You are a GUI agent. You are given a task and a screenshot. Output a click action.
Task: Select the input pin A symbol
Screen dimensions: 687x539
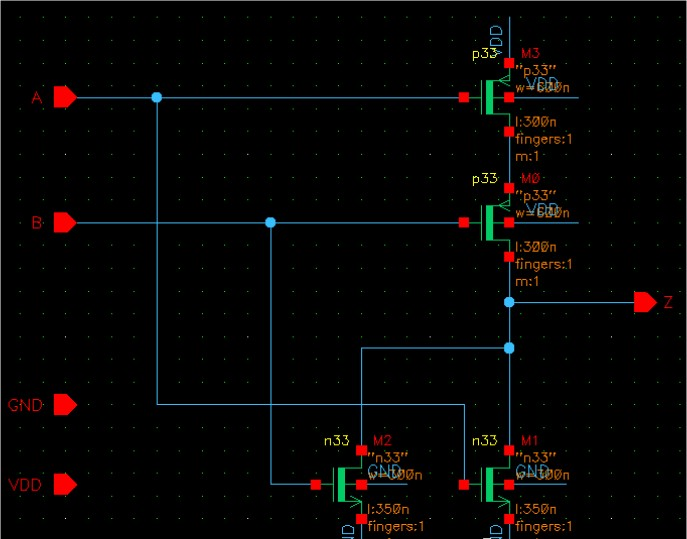[65, 97]
